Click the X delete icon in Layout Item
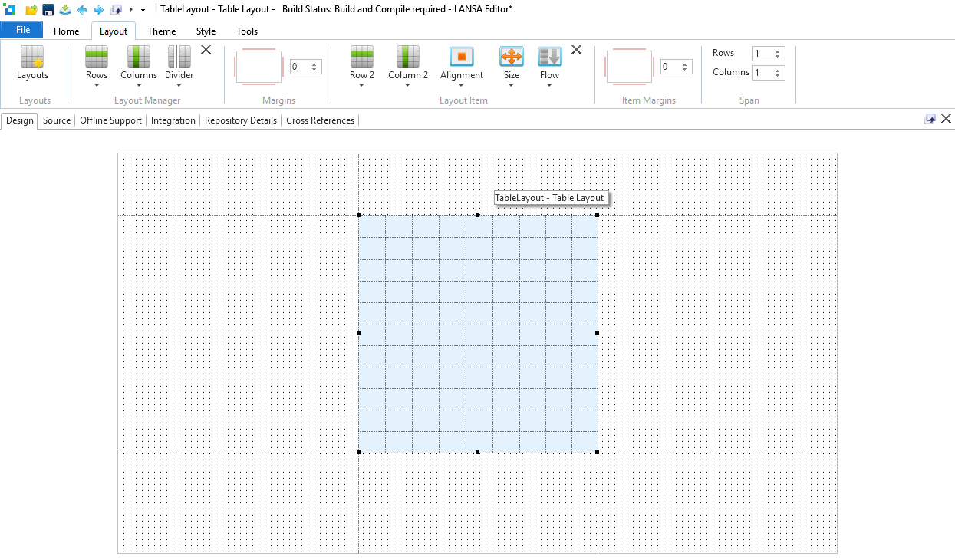This screenshot has height=560, width=955. 576,50
